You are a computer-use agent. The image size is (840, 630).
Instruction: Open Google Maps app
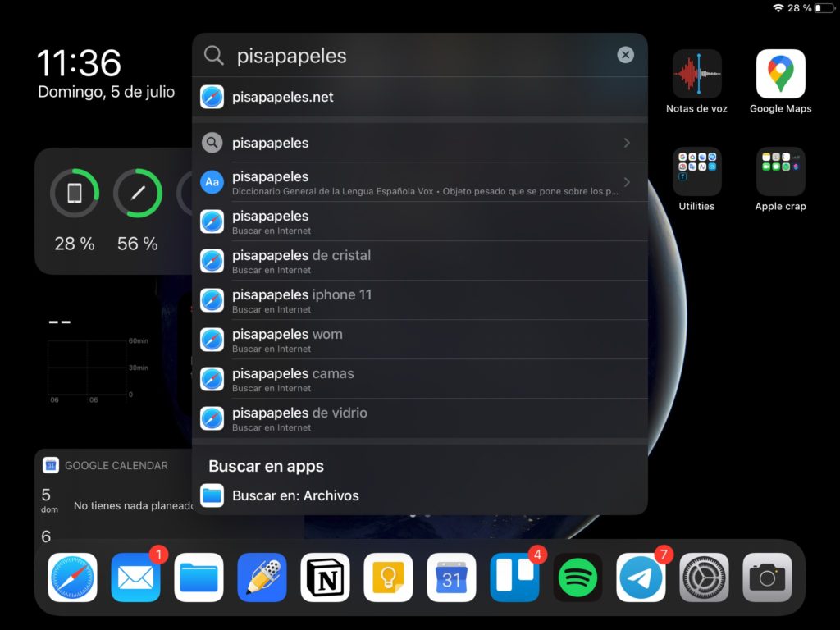coord(780,75)
